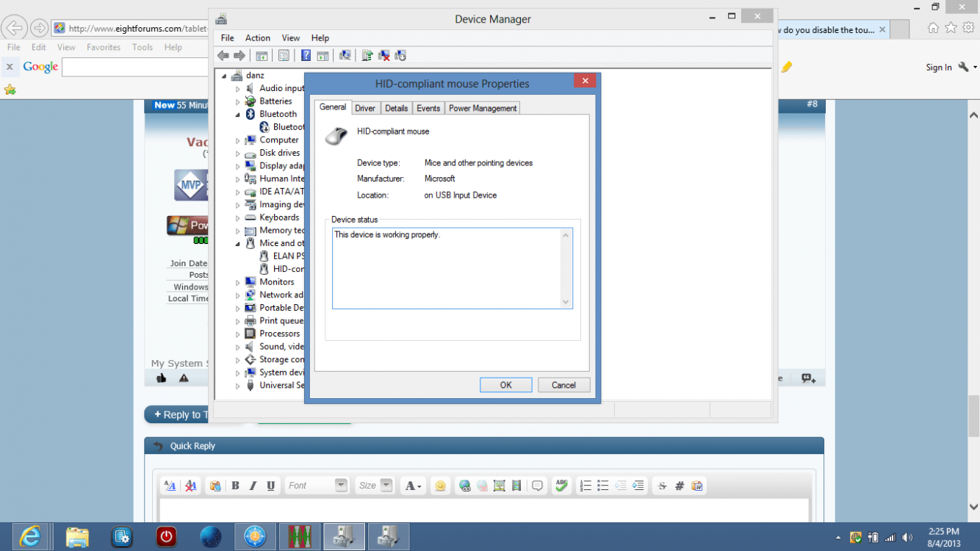Click Internet Explorer icon on taskbar
The height and width of the screenshot is (551, 980).
click(30, 537)
